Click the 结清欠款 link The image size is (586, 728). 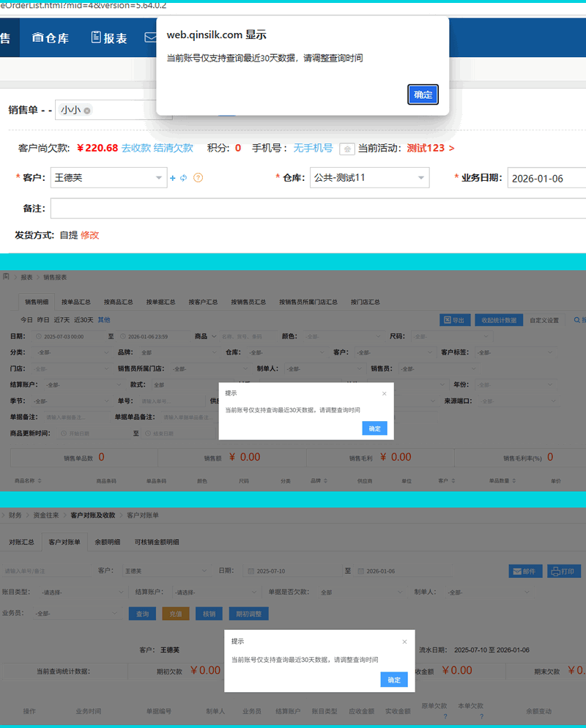(x=173, y=148)
